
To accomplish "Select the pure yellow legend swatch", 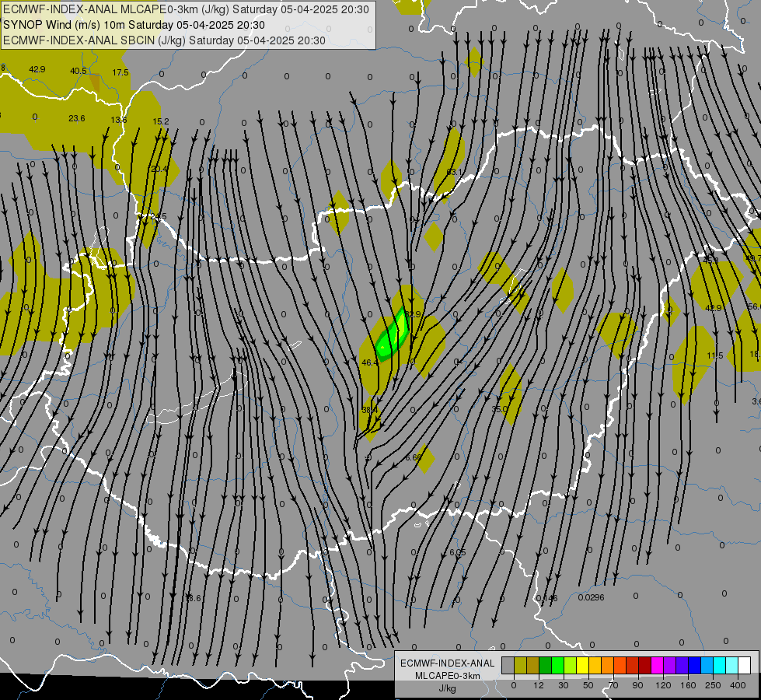I will 583,665.
